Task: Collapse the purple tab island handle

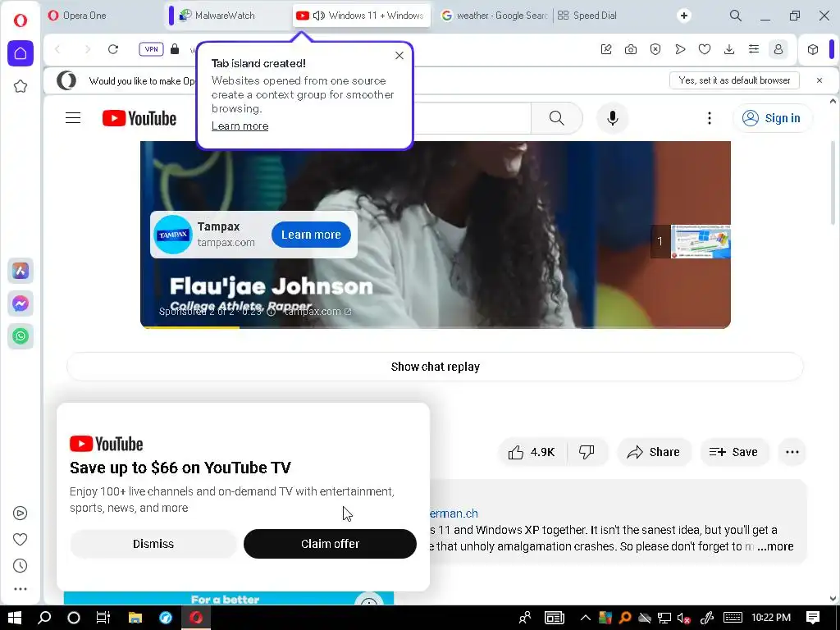Action: click(x=171, y=16)
